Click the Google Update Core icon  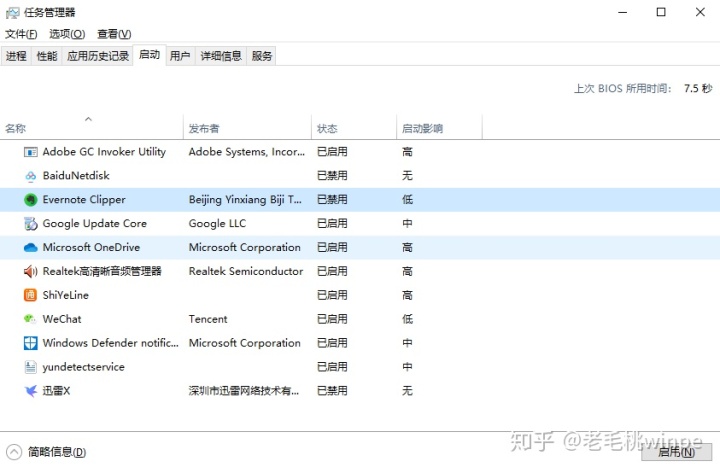pyautogui.click(x=31, y=224)
